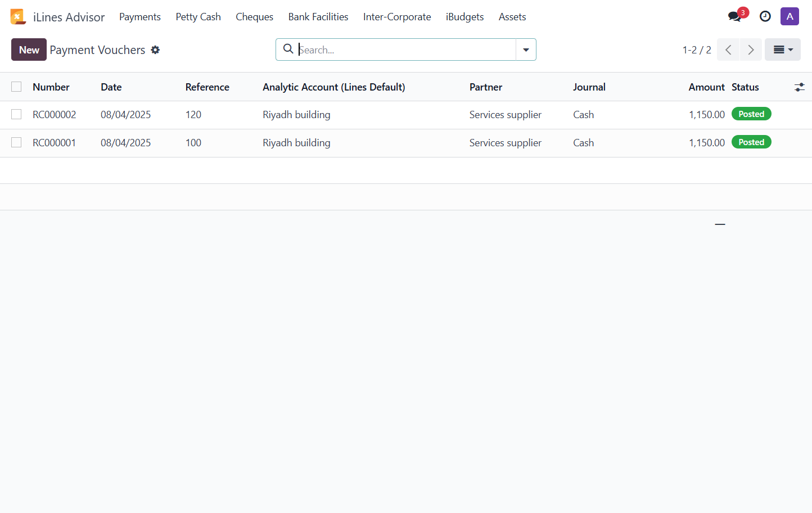812x513 pixels.
Task: Open optional columns adjust icon
Action: [799, 87]
